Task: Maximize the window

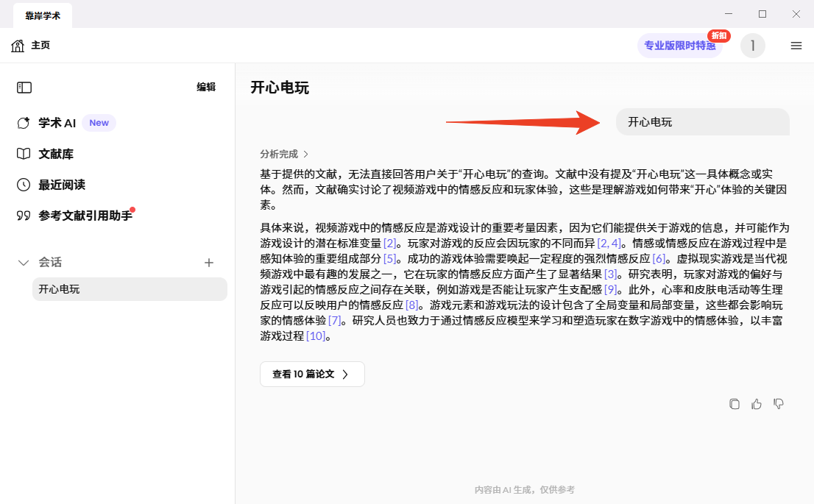Action: point(762,14)
